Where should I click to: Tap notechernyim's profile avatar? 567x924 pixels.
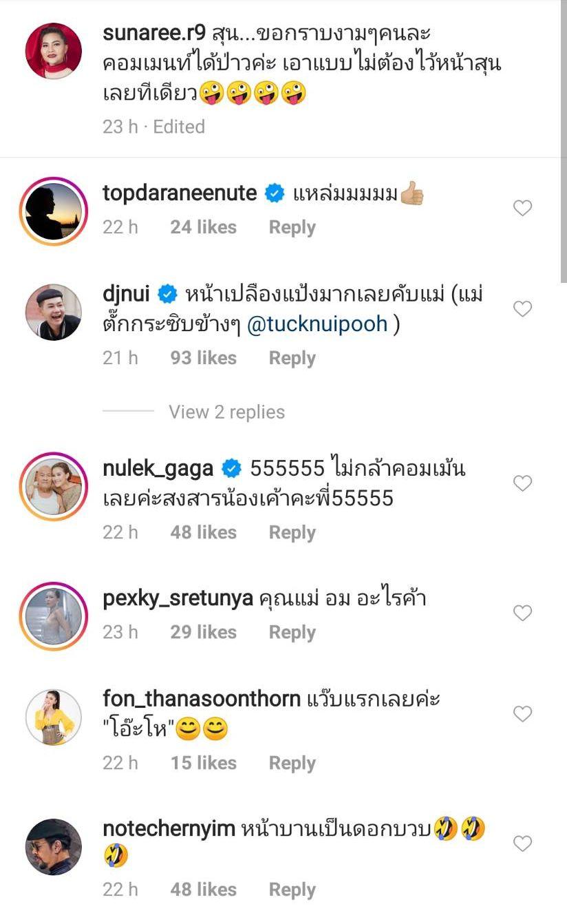click(54, 846)
